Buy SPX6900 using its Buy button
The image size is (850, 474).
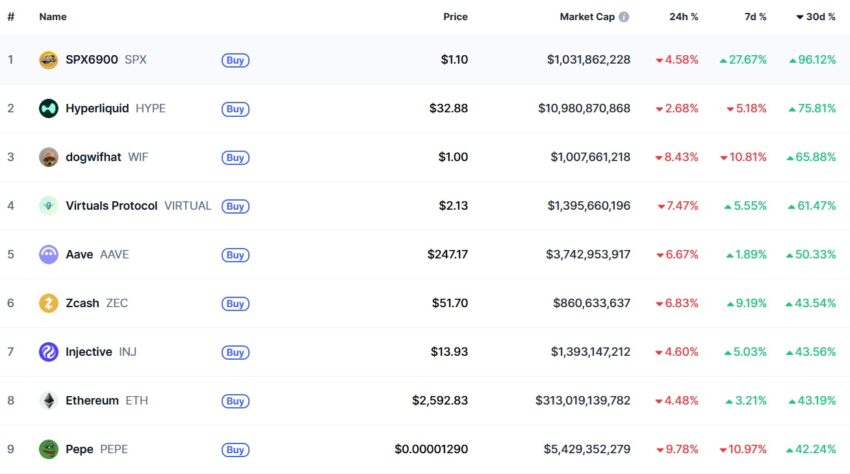click(x=235, y=60)
